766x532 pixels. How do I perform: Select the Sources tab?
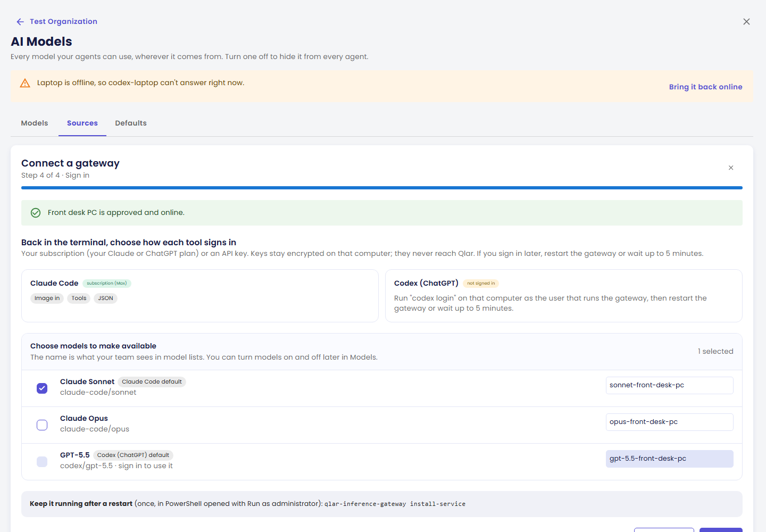pyautogui.click(x=82, y=123)
